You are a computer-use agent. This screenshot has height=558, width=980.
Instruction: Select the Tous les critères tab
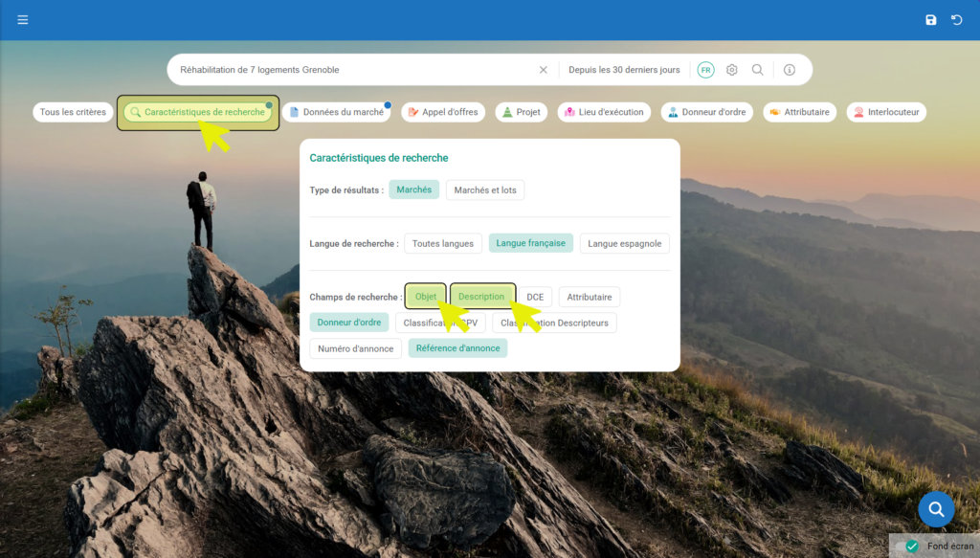pyautogui.click(x=73, y=112)
